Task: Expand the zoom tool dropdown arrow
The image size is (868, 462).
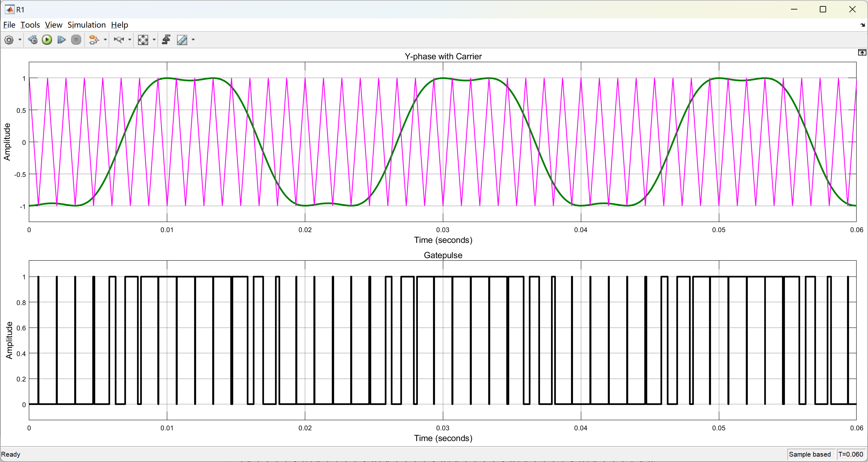Action: pyautogui.click(x=130, y=40)
